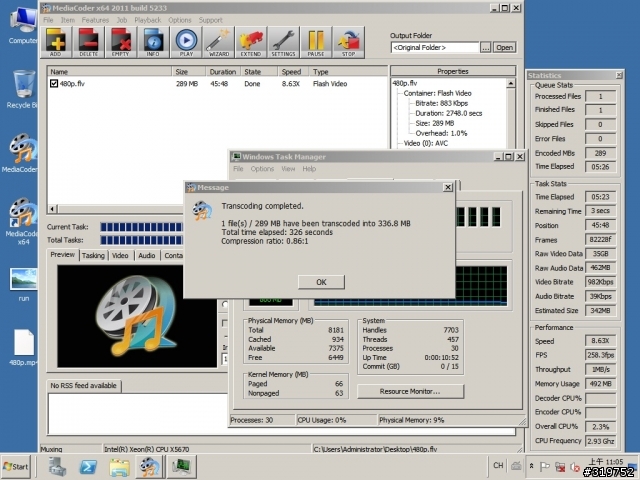
Task: Click the Start button
Action: click(x=16, y=467)
